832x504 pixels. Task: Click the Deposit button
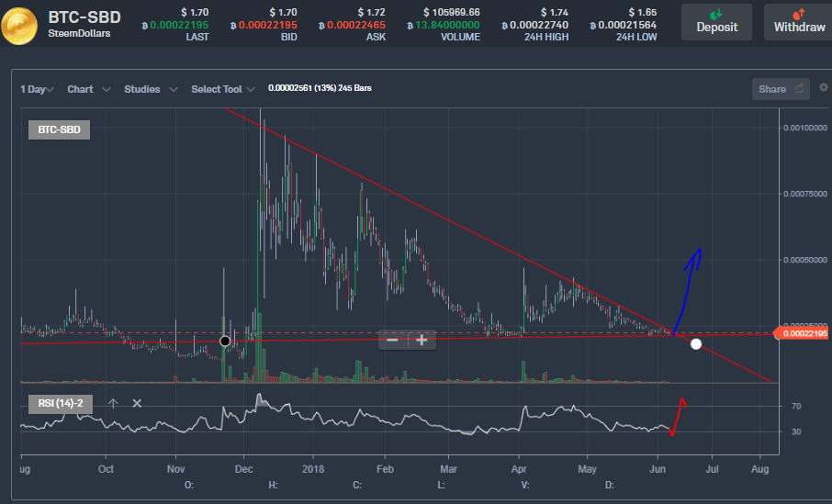(716, 22)
